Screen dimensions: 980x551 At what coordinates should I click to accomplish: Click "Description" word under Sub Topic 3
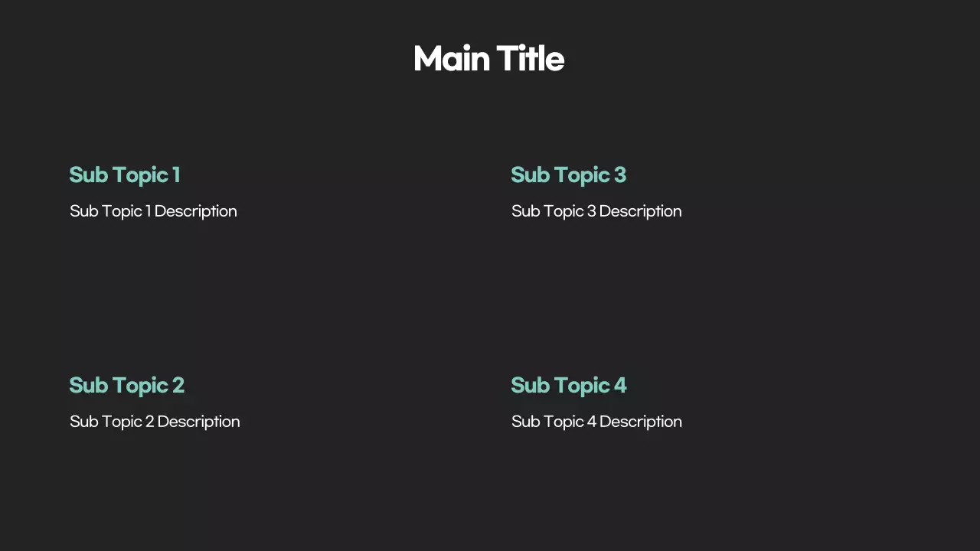(x=640, y=211)
